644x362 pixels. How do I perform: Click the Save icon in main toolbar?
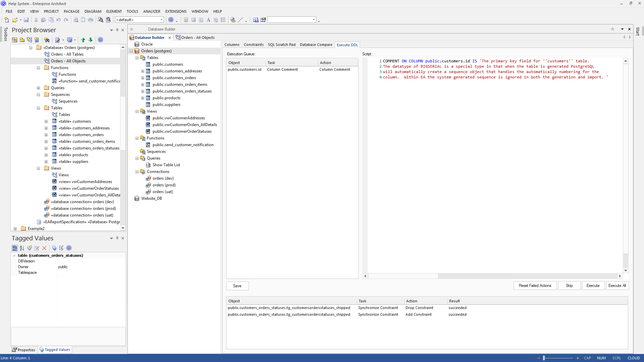[26, 20]
